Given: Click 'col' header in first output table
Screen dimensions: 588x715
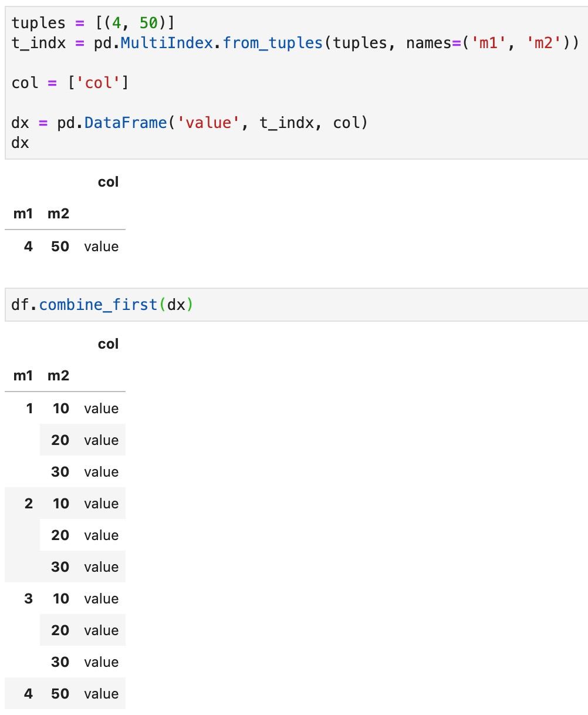Looking at the screenshot, I should tap(109, 183).
